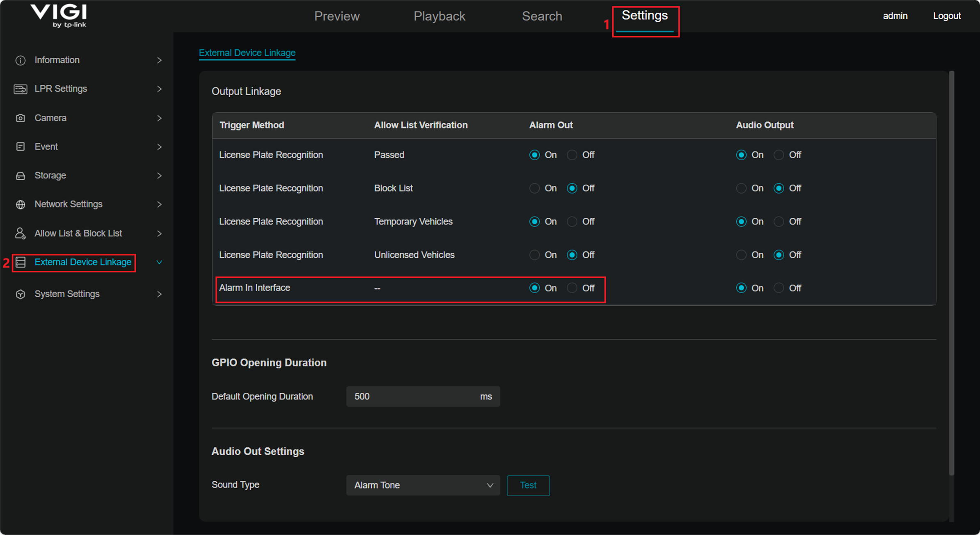Screen dimensions: 980x535
Task: Enable Audio Output for Unlicensed Vehicles
Action: (741, 255)
